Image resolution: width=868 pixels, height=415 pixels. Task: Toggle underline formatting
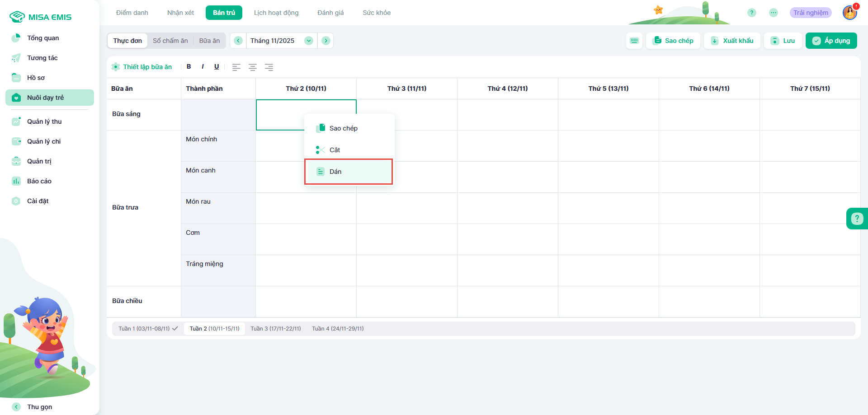pyautogui.click(x=217, y=67)
